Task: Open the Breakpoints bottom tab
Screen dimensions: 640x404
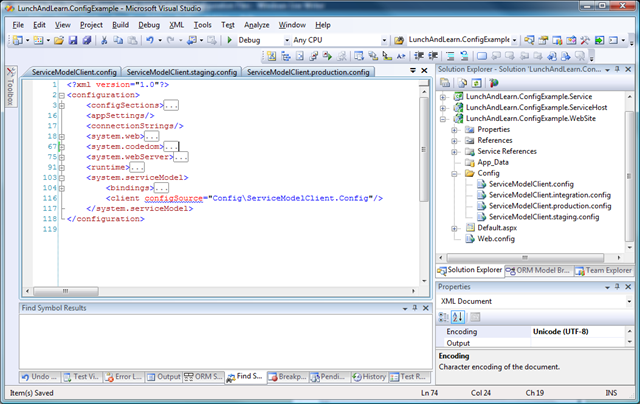Action: [287, 377]
